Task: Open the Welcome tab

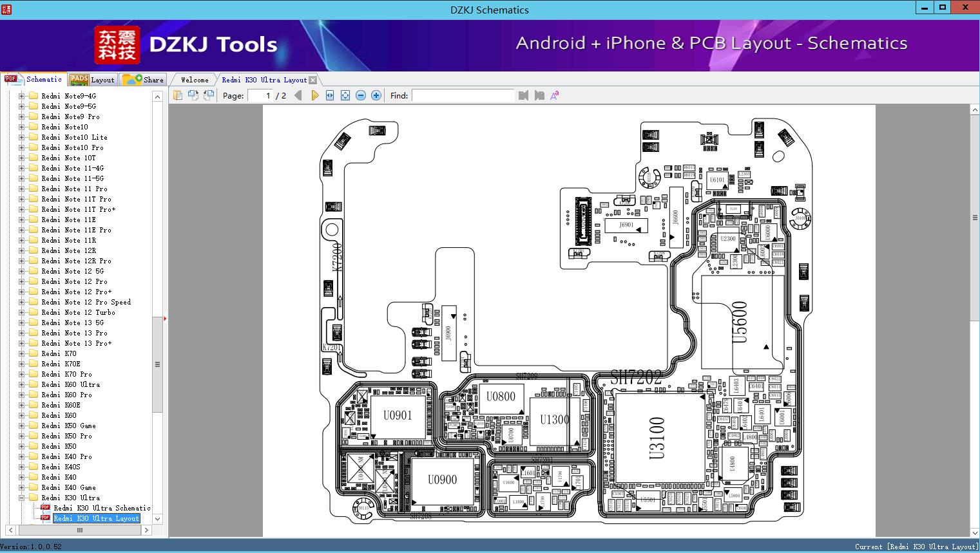Action: click(x=195, y=80)
